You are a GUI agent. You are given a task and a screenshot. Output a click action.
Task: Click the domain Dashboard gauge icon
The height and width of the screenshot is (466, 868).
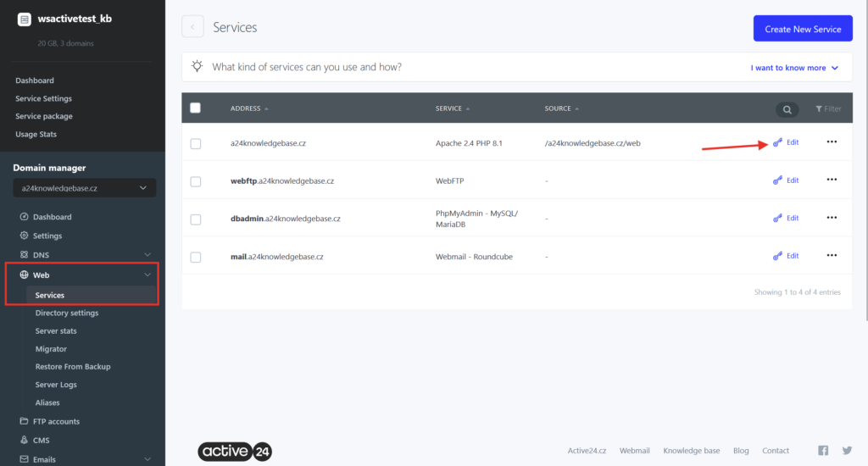[24, 216]
